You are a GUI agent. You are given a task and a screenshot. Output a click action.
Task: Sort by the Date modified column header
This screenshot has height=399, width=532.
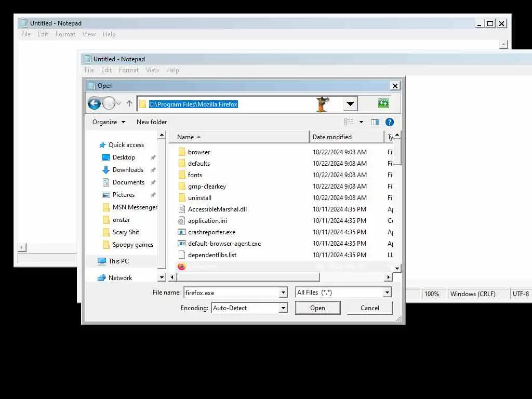[347, 137]
